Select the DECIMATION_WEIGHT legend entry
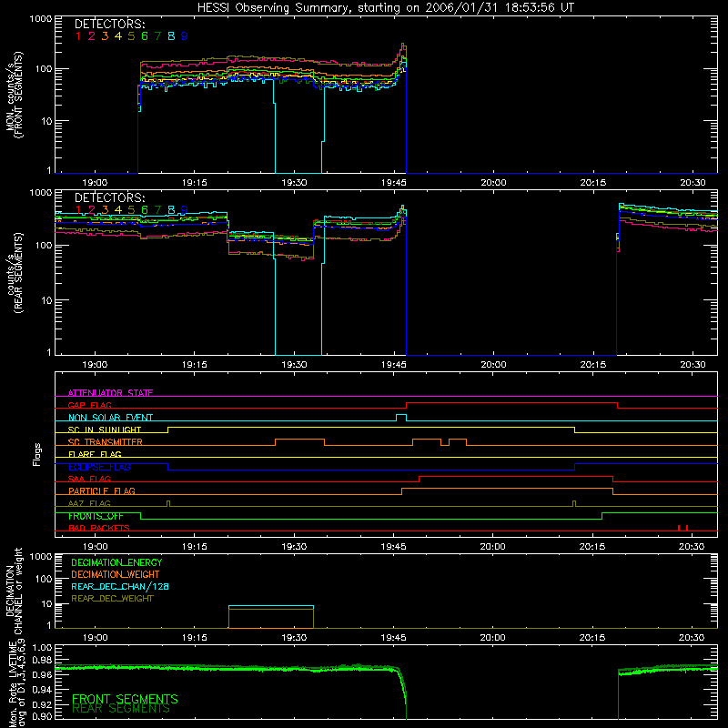This screenshot has height=728, width=728. click(116, 574)
